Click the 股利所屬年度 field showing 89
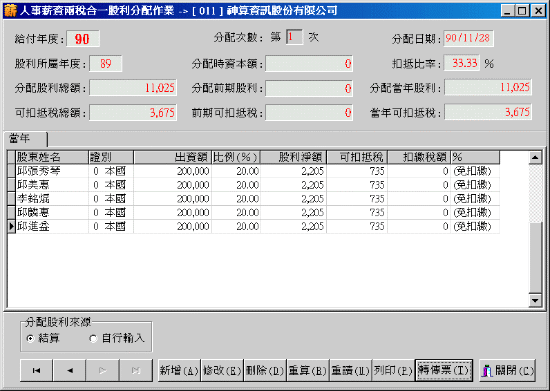Screen dimensions: 550x391 tap(106, 63)
